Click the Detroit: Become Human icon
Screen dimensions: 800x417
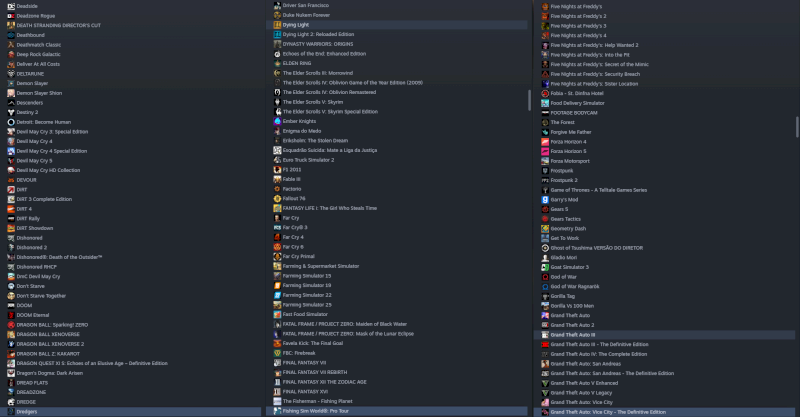11,122
